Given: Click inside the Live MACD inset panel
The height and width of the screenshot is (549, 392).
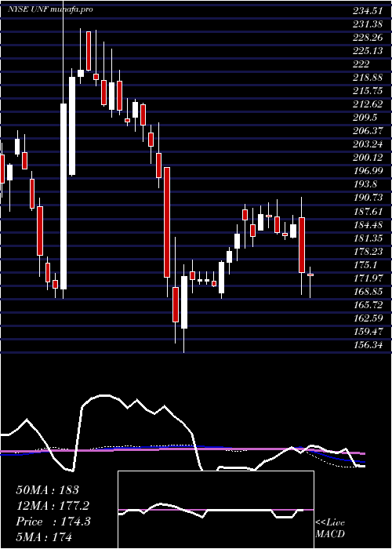Looking at the screenshot, I should 216,510.
